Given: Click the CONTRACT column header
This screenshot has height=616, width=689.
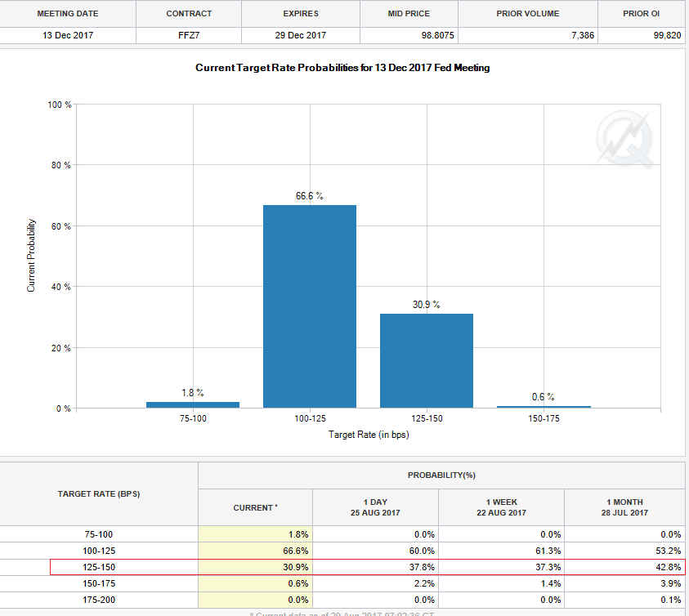Looking at the screenshot, I should pyautogui.click(x=189, y=14).
